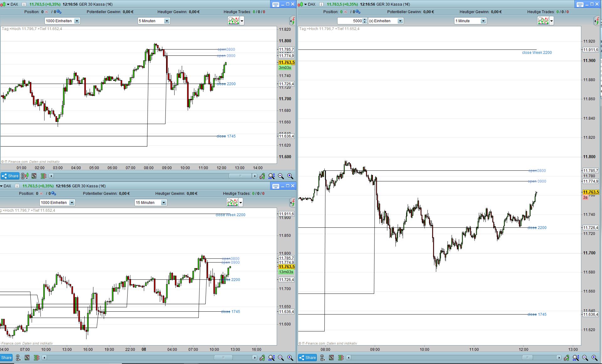Toggle side trading panel in the 15 Minuten chart
The width and height of the screenshot is (602, 364).
(x=292, y=203)
